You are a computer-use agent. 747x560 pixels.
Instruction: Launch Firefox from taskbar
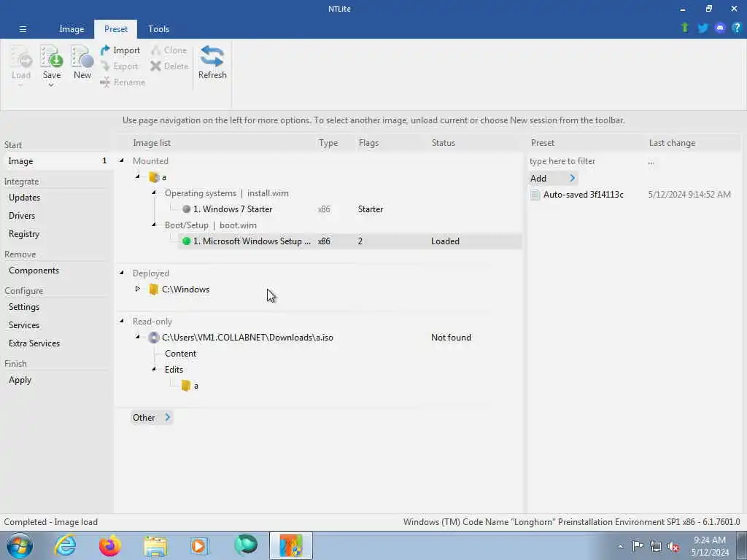(110, 545)
